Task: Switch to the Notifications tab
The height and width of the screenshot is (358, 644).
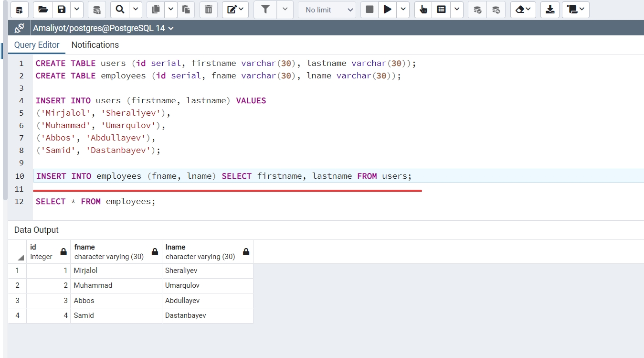Action: pyautogui.click(x=95, y=45)
